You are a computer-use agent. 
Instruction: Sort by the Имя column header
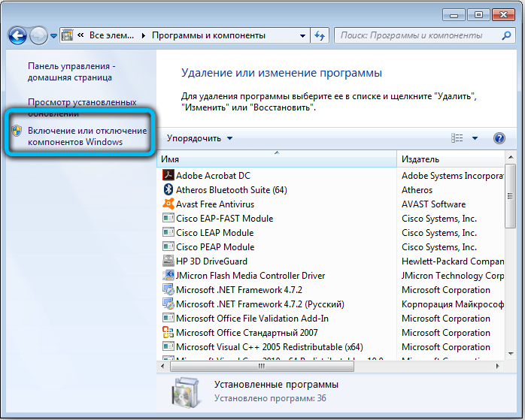pyautogui.click(x=277, y=159)
